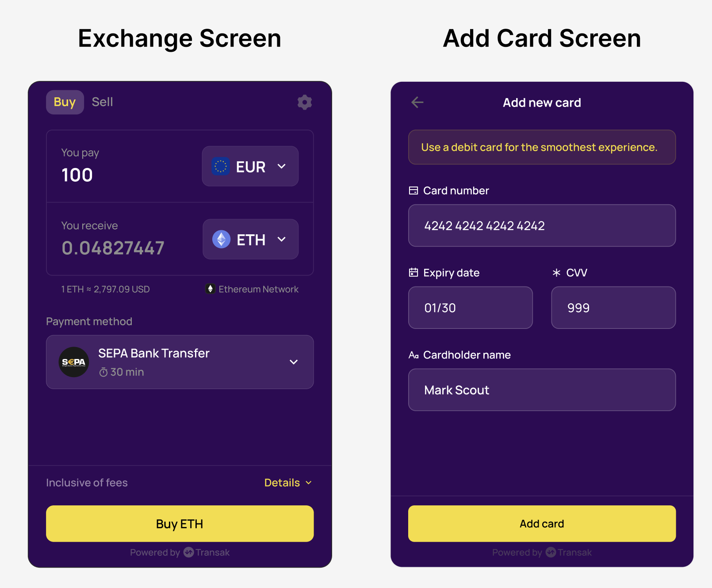The height and width of the screenshot is (588, 712).
Task: Click the Ethereum Network diamond icon
Action: point(211,289)
